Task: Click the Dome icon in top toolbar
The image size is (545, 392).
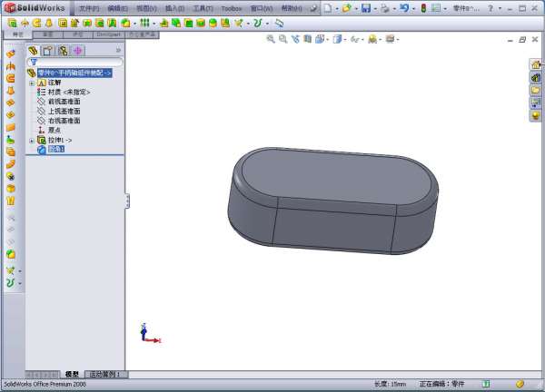Action: [x=213, y=23]
